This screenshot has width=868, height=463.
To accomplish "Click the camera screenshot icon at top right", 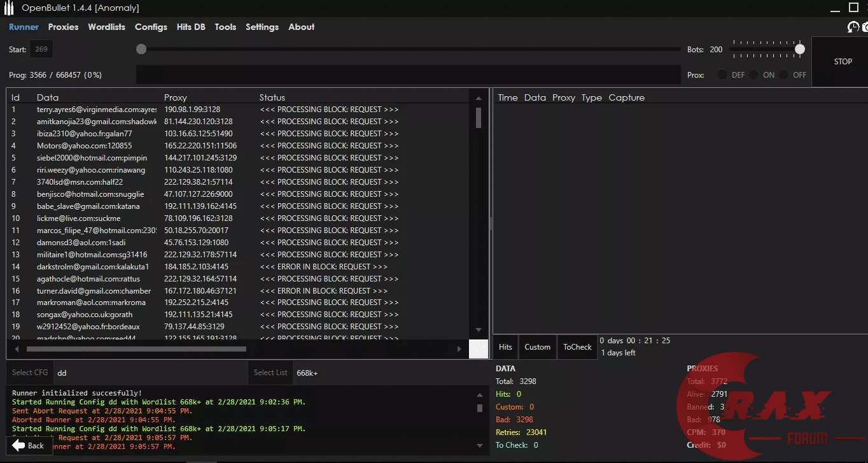I will click(865, 27).
